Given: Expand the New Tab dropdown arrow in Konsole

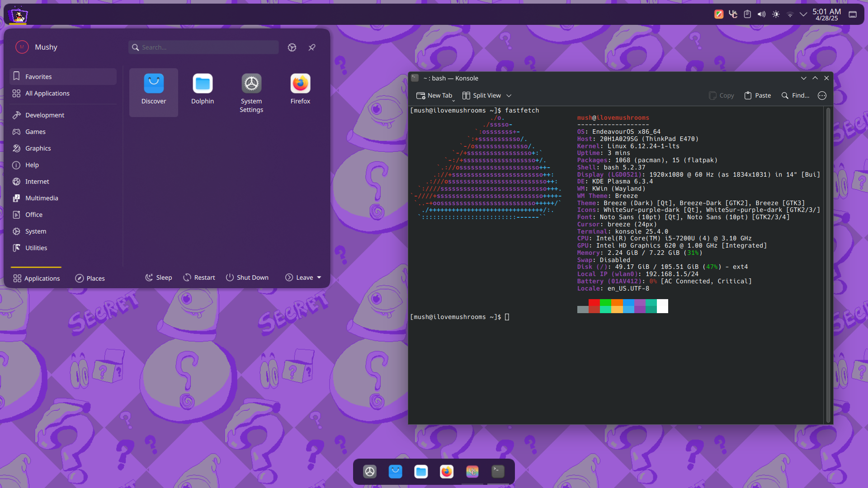Looking at the screenshot, I should [x=453, y=100].
